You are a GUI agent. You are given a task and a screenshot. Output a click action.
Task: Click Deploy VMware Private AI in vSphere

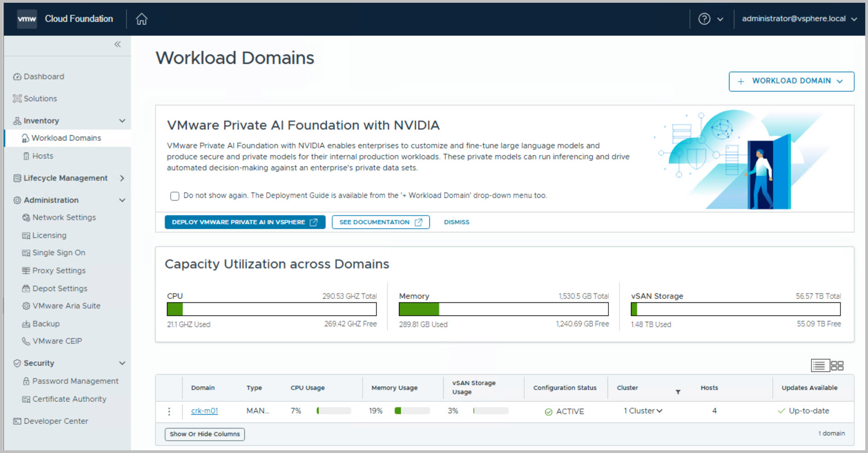pos(245,222)
